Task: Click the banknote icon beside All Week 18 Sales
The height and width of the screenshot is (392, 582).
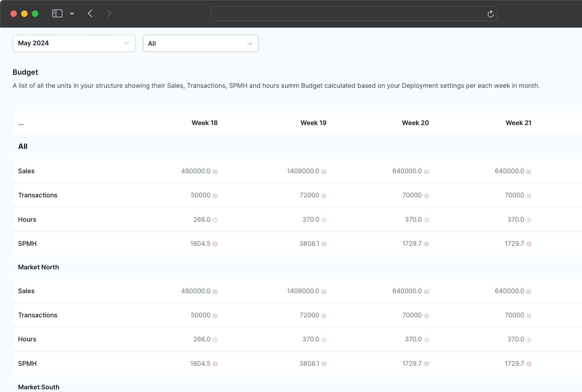Action: pos(215,172)
